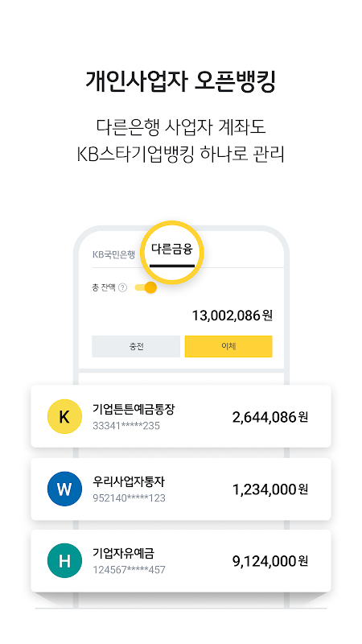Open the 기업자유예금 account card
Screen dimensions: 362x644
pyautogui.click(x=181, y=560)
